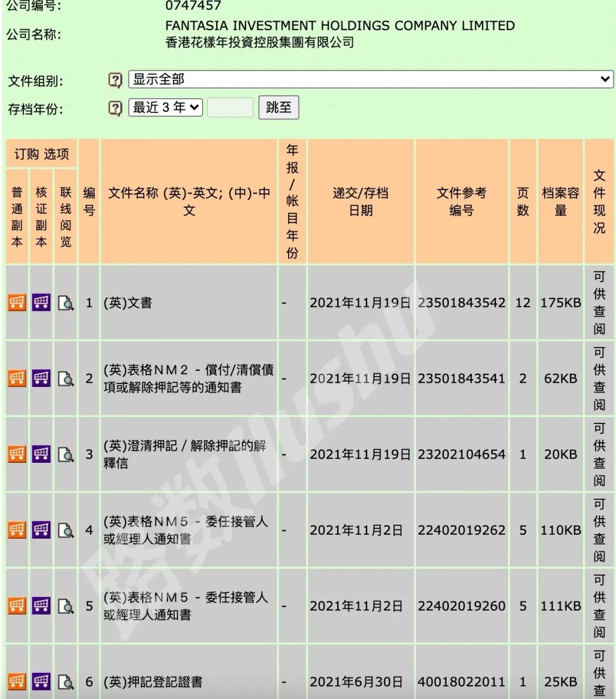Click the 递交/存档日期 column header
The width and height of the screenshot is (616, 699).
[360, 201]
